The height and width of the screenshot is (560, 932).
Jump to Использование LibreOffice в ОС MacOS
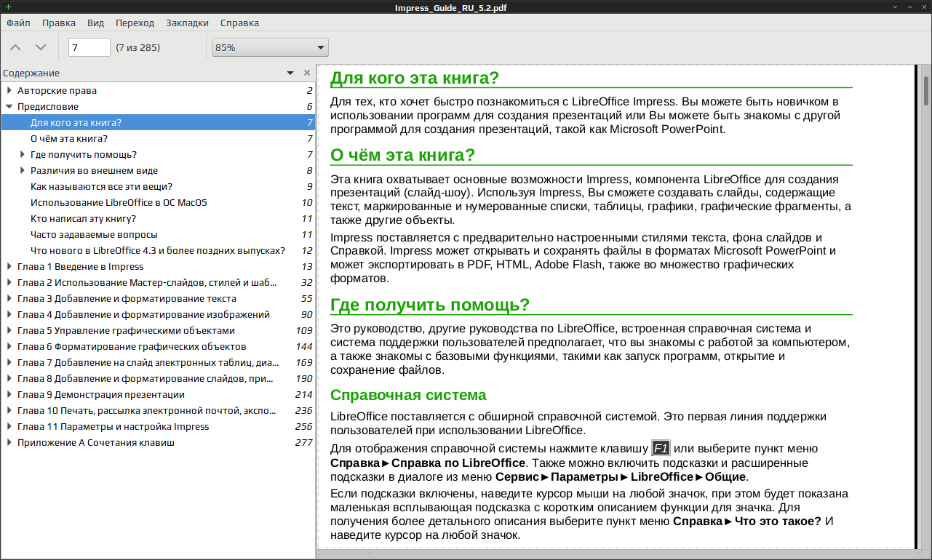158,202
